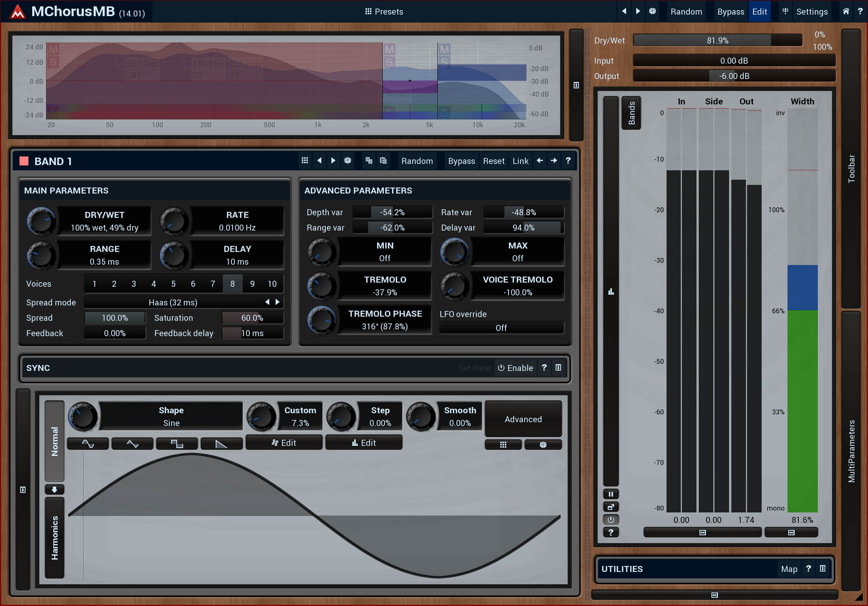Open MultiParameters side tab
Screen dimensions: 868x606
point(852,451)
